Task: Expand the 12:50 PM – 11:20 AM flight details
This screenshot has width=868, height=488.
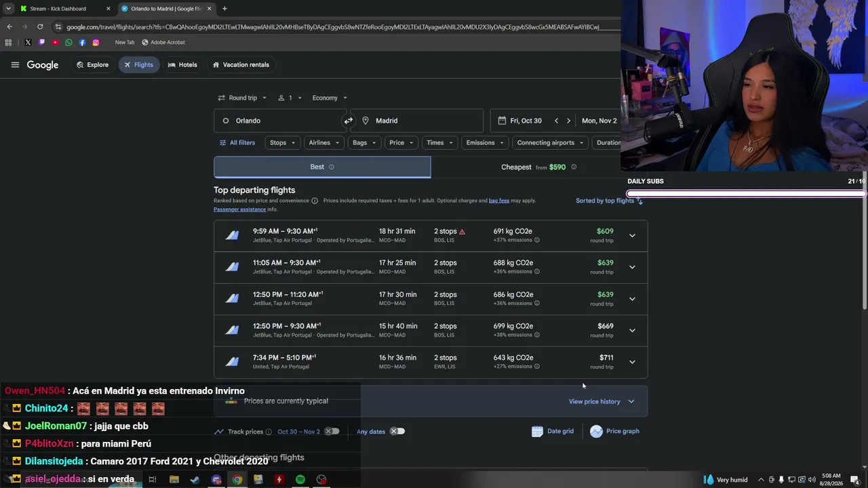Action: click(632, 299)
